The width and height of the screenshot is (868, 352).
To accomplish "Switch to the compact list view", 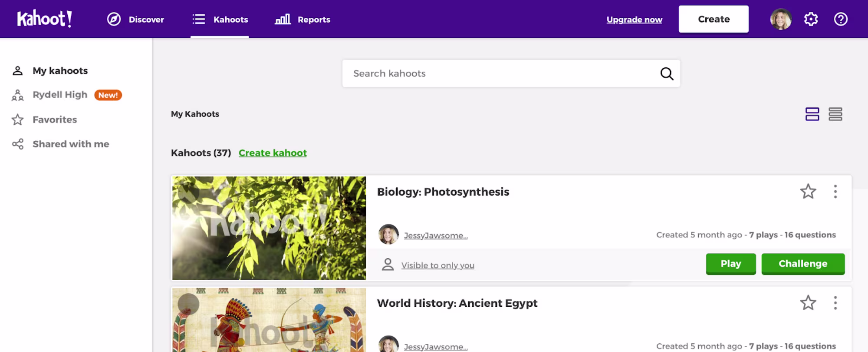I will pyautogui.click(x=835, y=114).
